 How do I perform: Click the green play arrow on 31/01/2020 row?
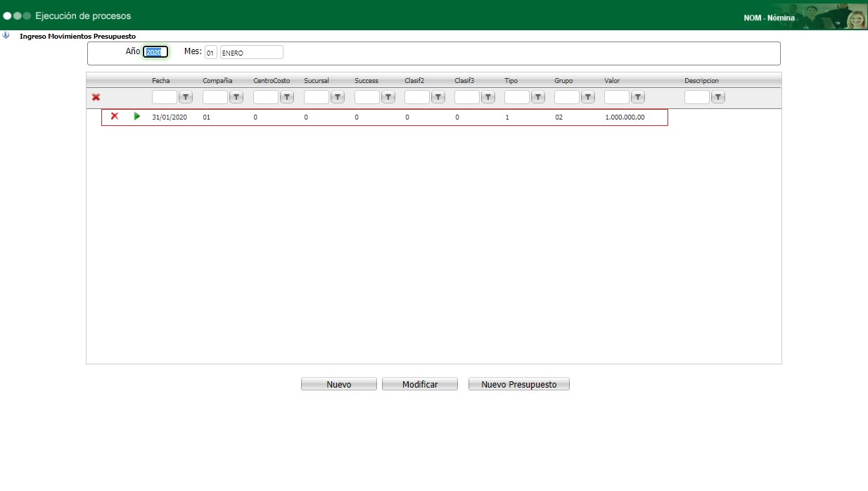137,116
